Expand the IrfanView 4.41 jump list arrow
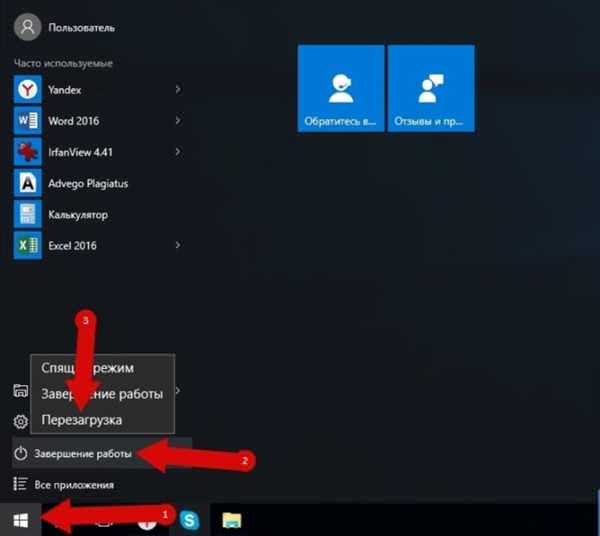600x536 pixels. click(178, 152)
